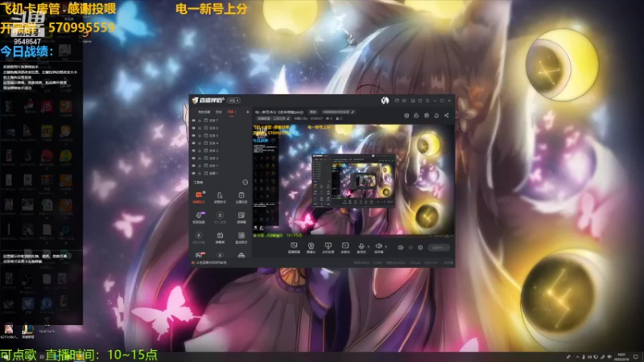
Task: Edit the stream tag field with pencil icon
Action: click(353, 112)
